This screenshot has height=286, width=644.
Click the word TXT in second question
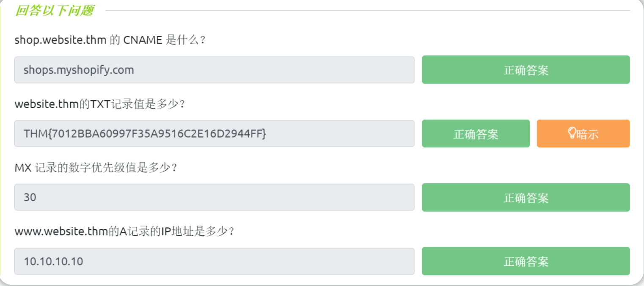[x=100, y=104]
